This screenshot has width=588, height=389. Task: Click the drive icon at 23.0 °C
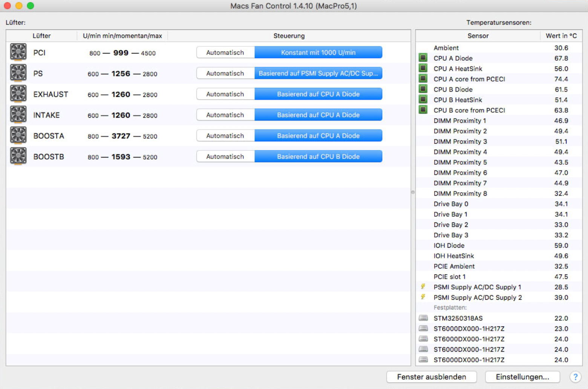click(x=423, y=328)
